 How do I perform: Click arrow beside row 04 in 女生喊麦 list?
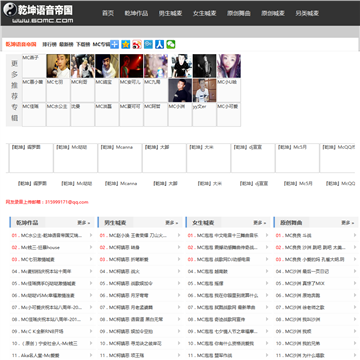pyautogui.click(x=267, y=271)
